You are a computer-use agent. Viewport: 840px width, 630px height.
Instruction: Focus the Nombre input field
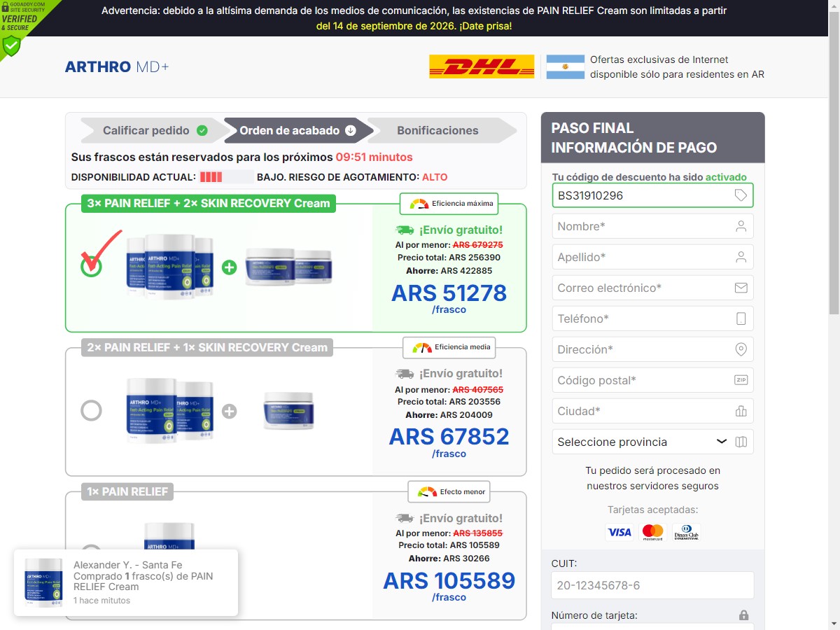point(652,226)
